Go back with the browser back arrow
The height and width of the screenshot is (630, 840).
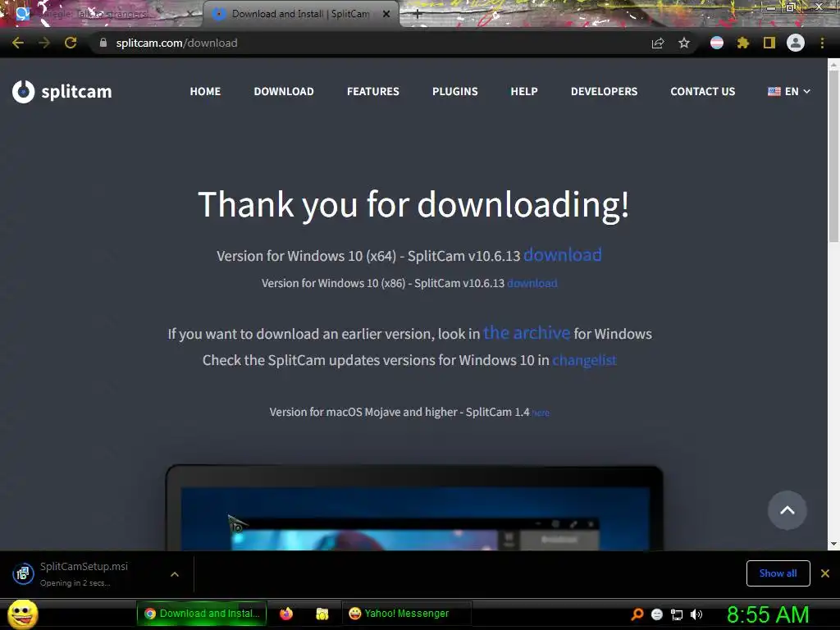(x=18, y=43)
